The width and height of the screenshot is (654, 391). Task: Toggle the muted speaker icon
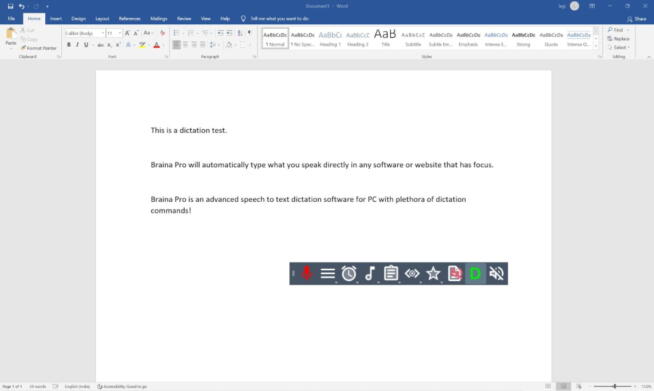[496, 273]
